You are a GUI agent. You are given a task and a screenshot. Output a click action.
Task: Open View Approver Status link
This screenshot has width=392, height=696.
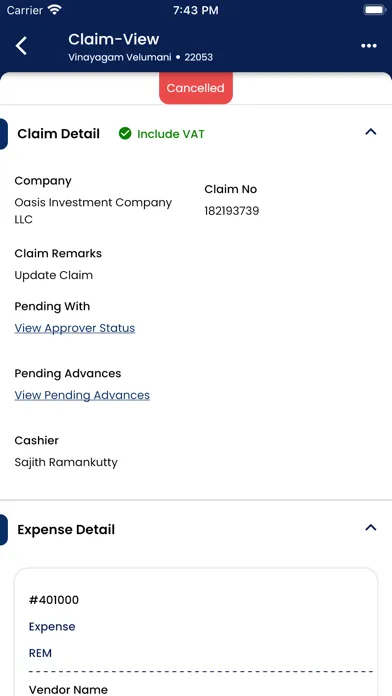tap(75, 328)
